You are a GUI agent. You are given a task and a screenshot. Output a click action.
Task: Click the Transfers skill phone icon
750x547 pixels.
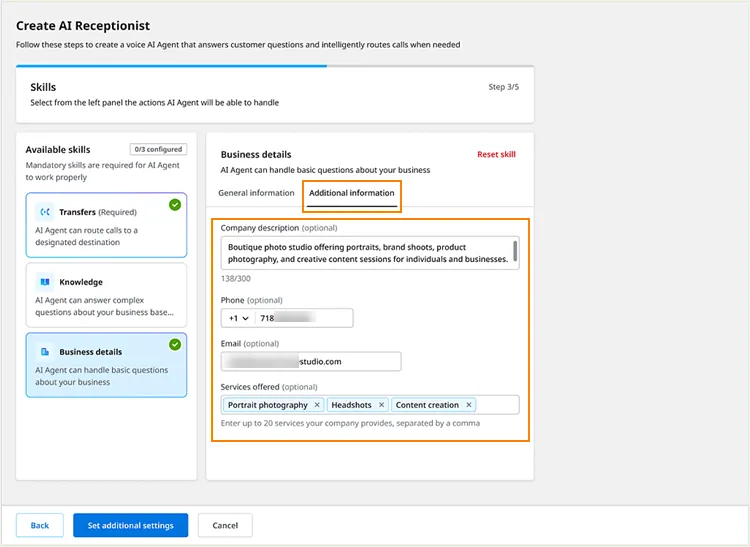point(45,212)
